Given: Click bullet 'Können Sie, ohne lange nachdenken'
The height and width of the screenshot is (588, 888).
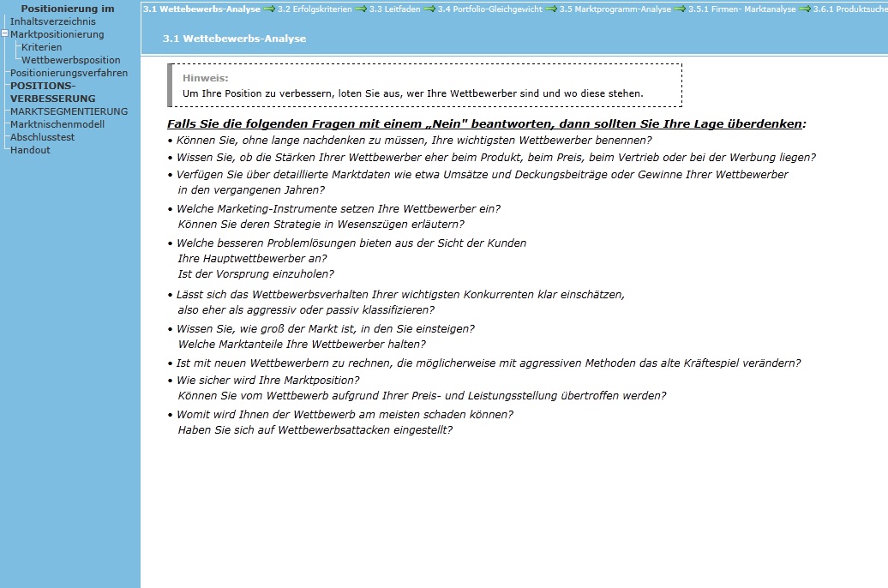Looking at the screenshot, I should (414, 140).
